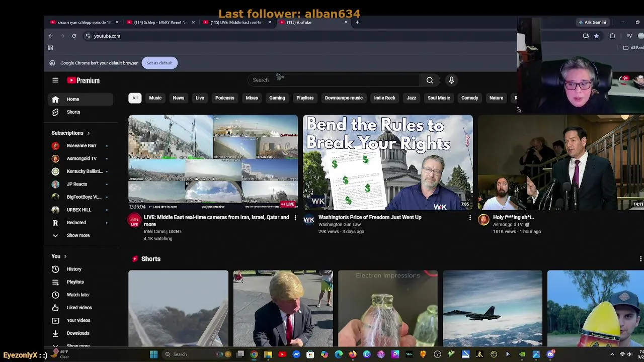The height and width of the screenshot is (362, 644).
Task: Click Set as default Chrome button
Action: point(159,63)
